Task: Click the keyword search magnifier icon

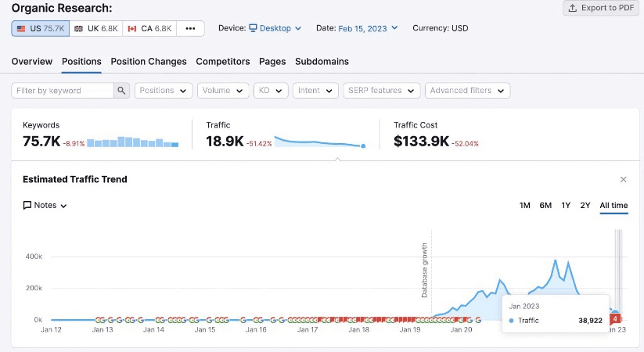Action: 121,91
